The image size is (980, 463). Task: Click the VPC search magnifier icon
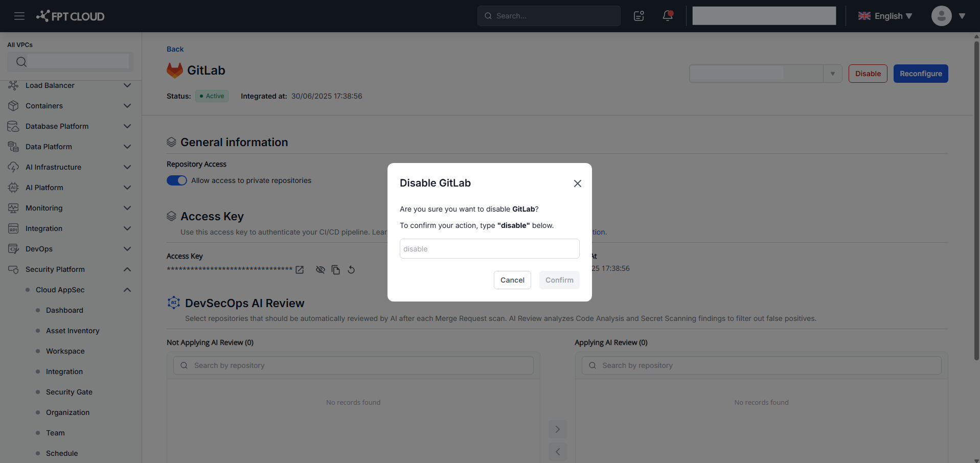21,62
